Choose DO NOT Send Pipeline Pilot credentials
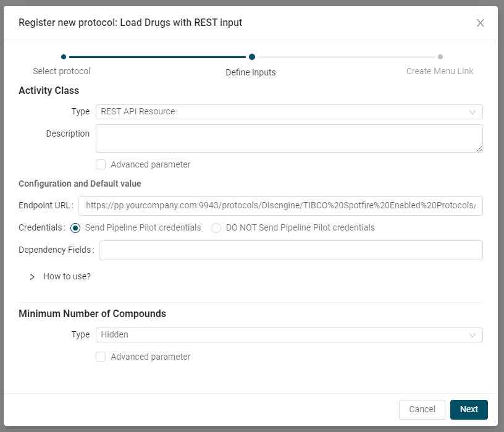 (x=216, y=228)
